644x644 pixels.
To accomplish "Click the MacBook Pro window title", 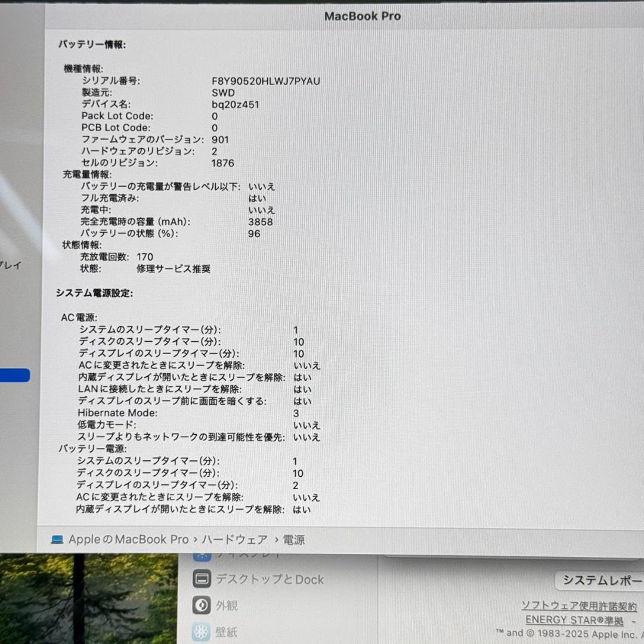I will 363,16.
